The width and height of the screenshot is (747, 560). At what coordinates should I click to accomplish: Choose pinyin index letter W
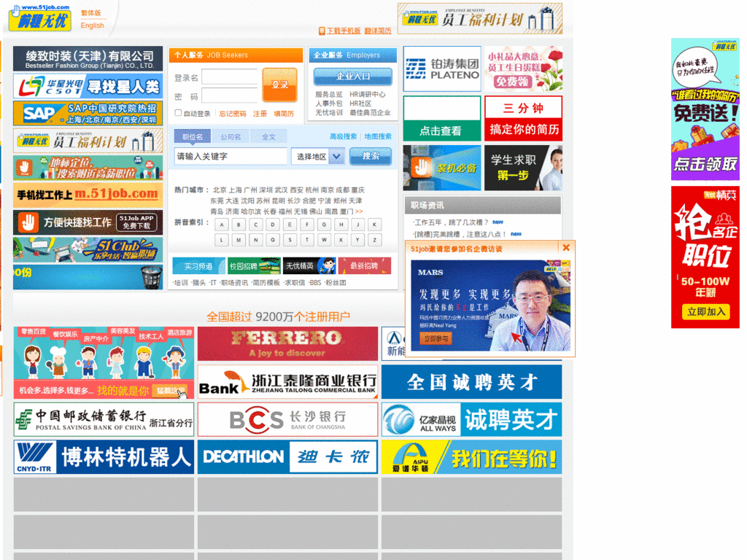click(324, 240)
